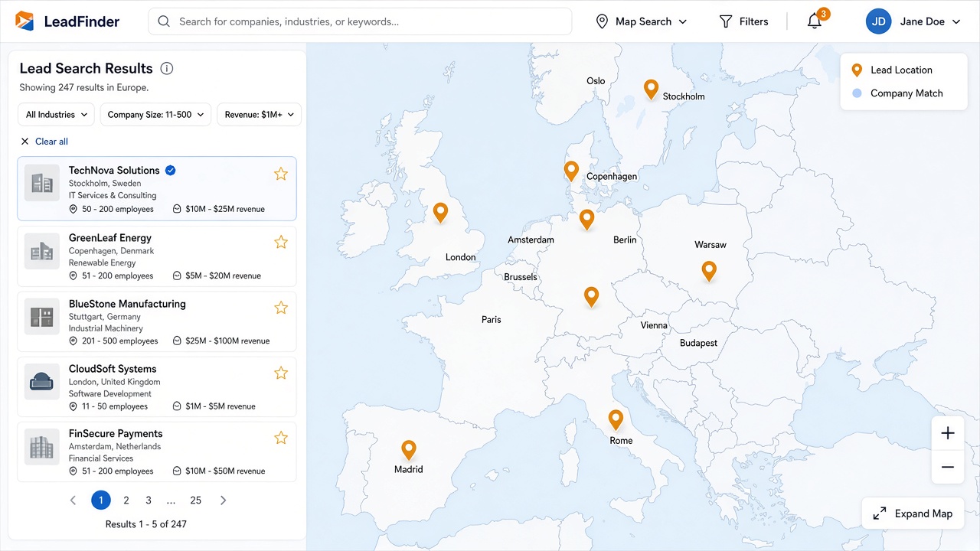
Task: Click the map pin near Berlin
Action: click(586, 220)
